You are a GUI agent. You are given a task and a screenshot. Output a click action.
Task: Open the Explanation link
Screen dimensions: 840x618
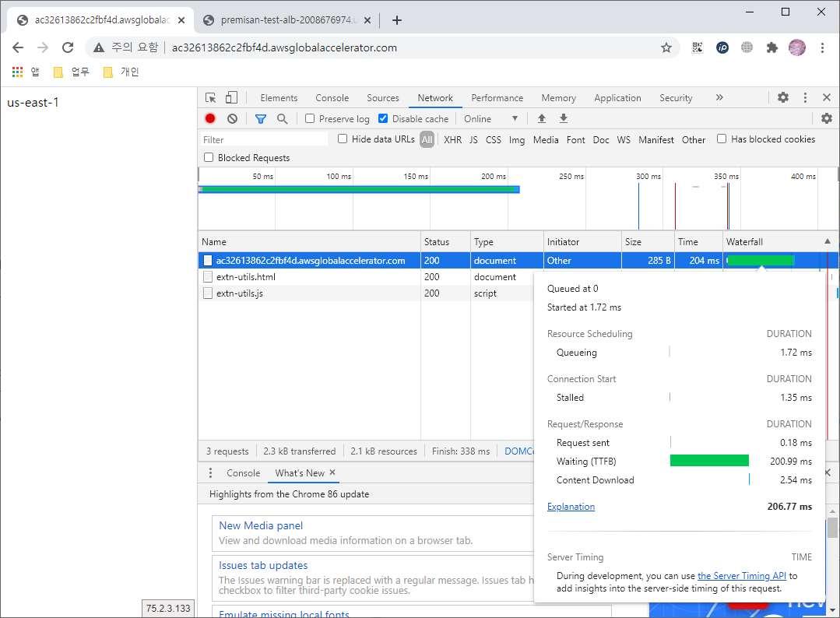[571, 507]
